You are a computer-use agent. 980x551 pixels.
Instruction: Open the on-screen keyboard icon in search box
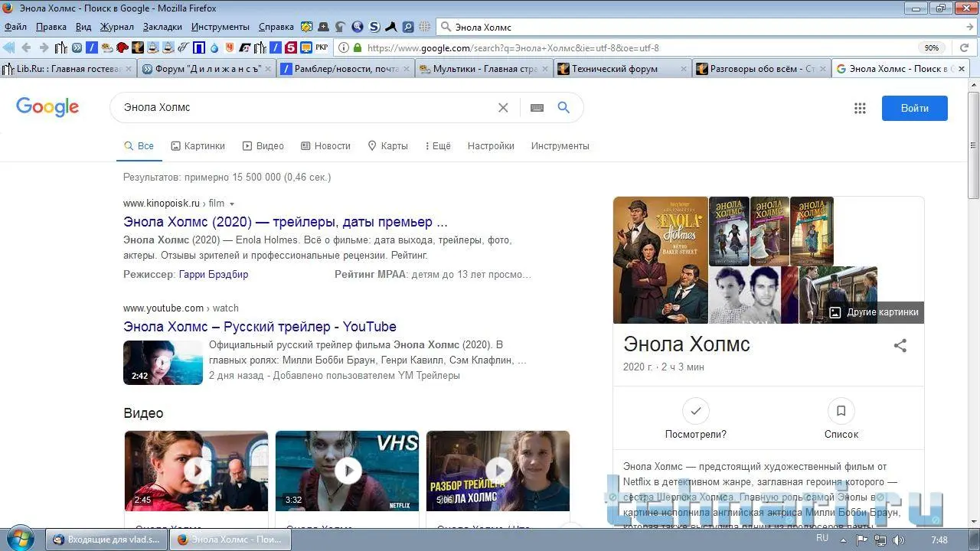click(537, 108)
